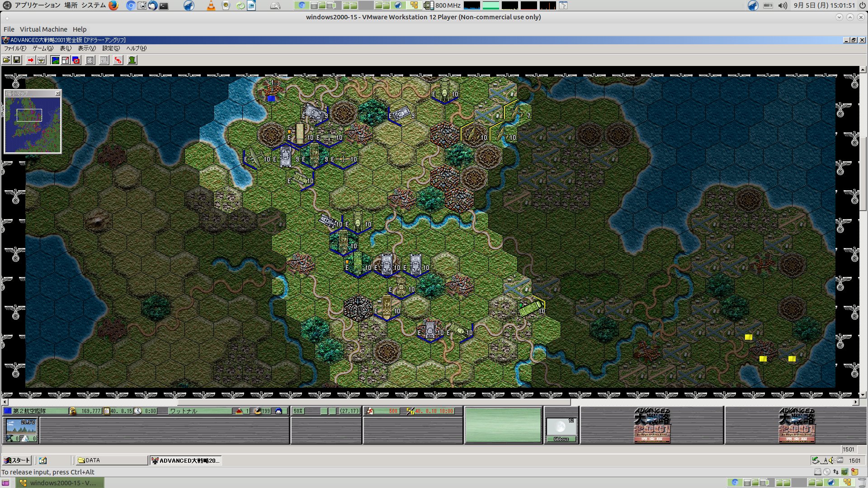Click the horizontal scrollbar left arrow
This screenshot has width=868, height=488.
click(5, 402)
